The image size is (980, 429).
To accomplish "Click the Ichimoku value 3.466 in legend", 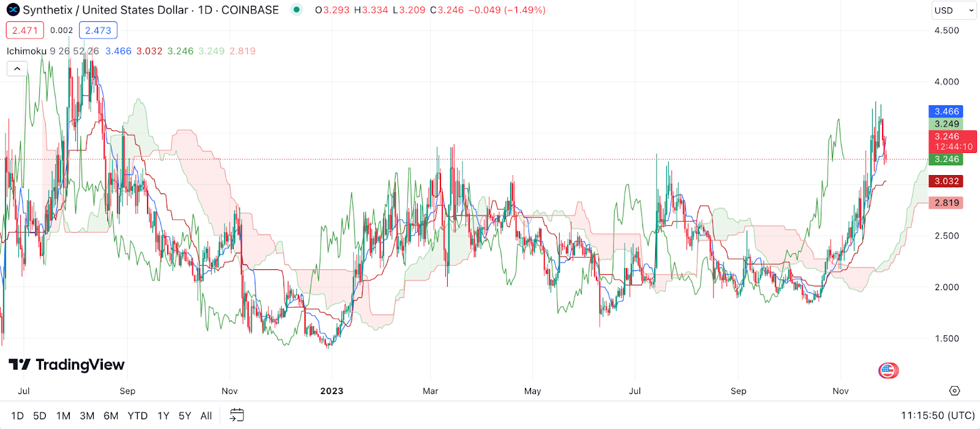I will pyautogui.click(x=118, y=51).
